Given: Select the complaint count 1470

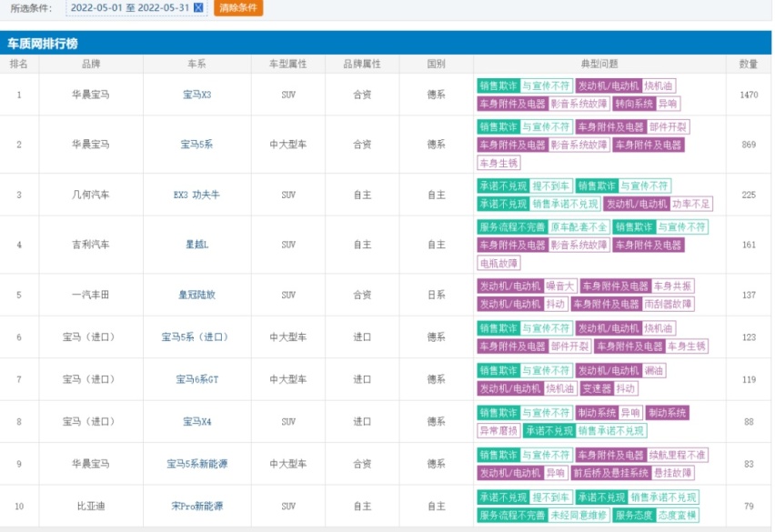Looking at the screenshot, I should pyautogui.click(x=749, y=95).
